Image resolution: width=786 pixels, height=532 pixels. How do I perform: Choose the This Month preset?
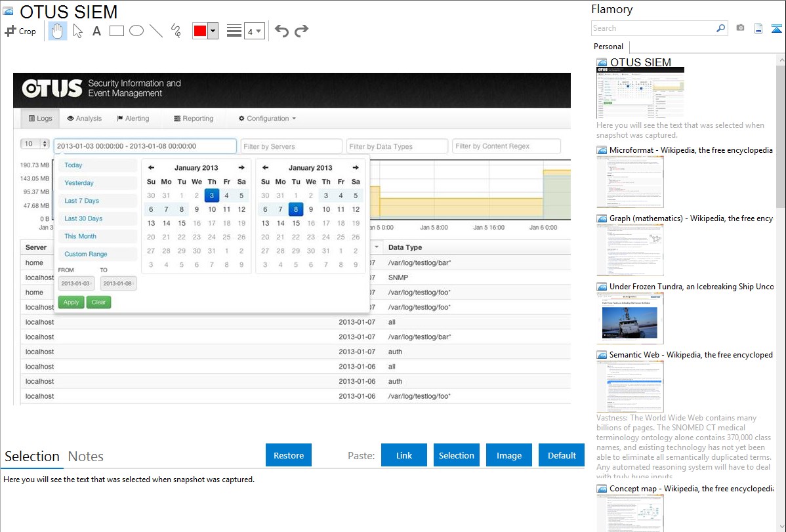pos(98,236)
